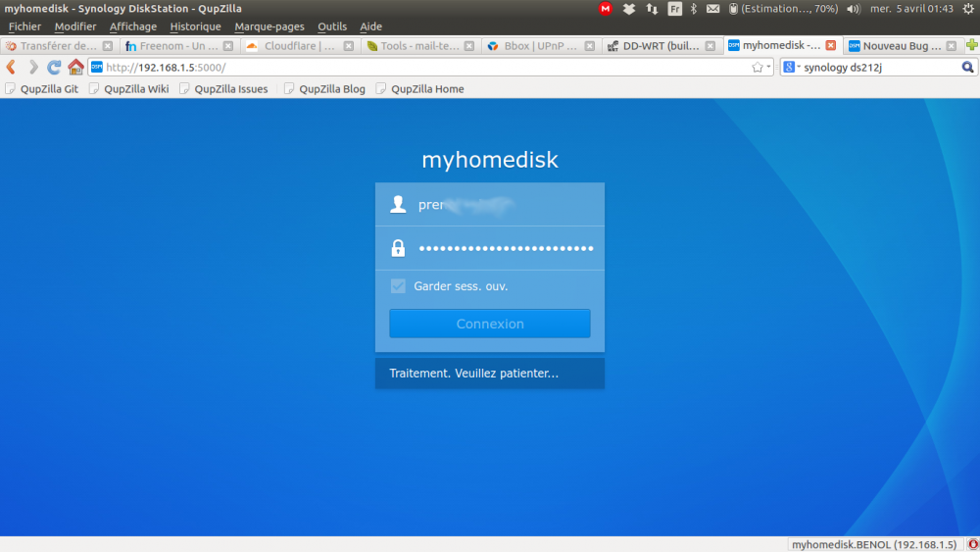Open the clock showing mer. 5 avril 01:43

911,9
